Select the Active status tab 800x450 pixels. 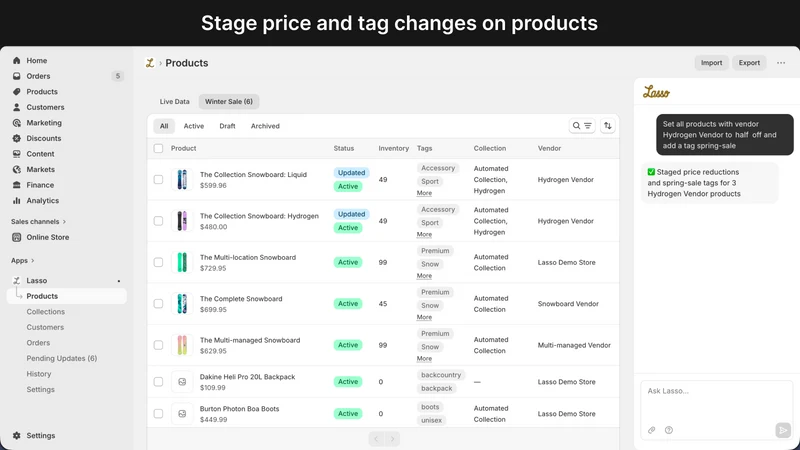(x=194, y=126)
